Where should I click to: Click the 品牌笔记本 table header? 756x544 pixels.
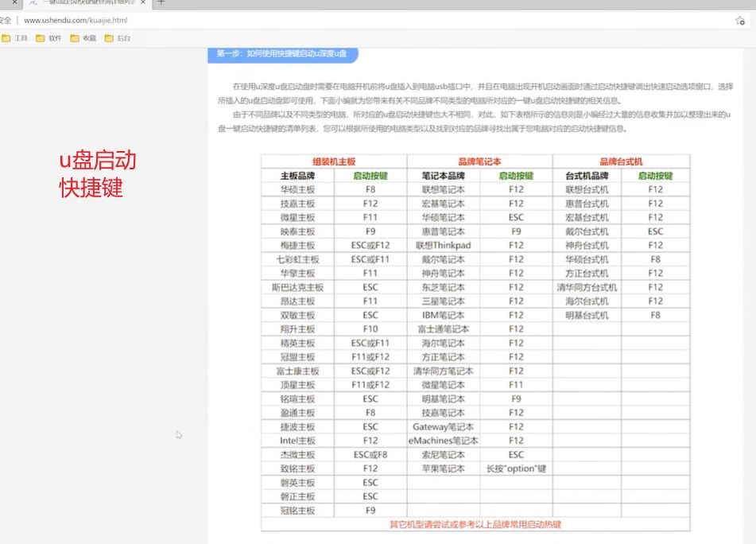click(479, 161)
